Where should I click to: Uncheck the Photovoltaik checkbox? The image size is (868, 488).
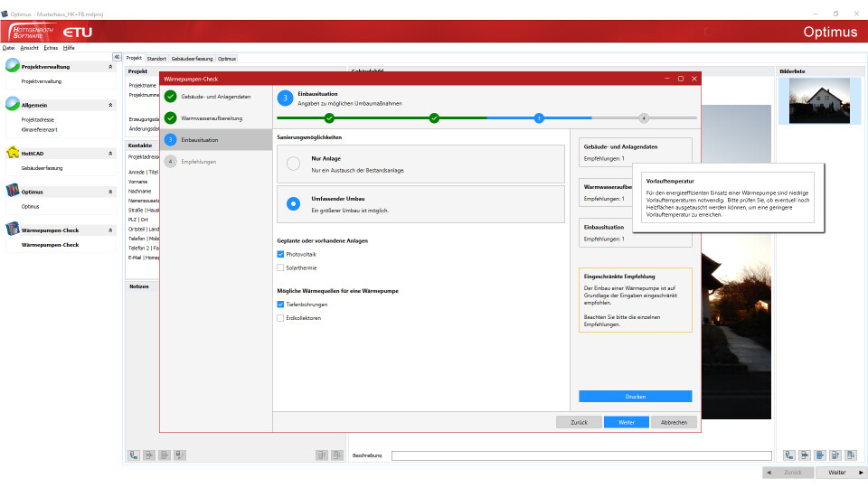[x=281, y=255]
